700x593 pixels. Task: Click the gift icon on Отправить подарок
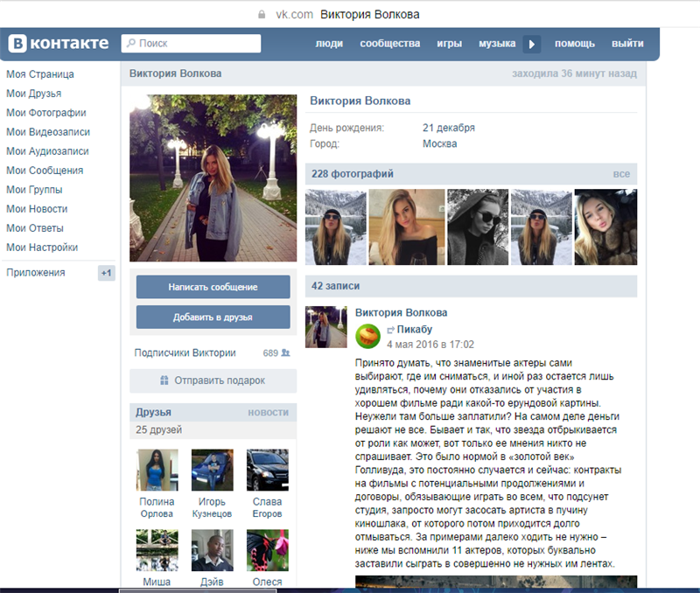(164, 380)
